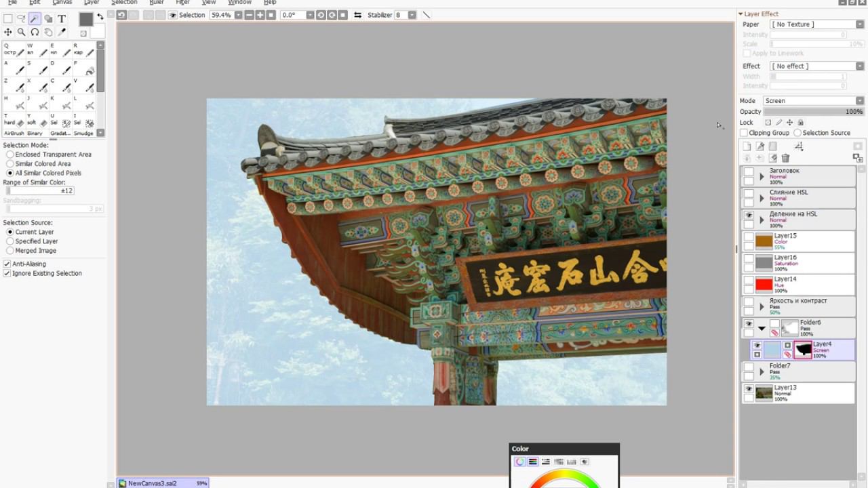
Task: Select the rectangular selection tool
Action: coord(7,19)
